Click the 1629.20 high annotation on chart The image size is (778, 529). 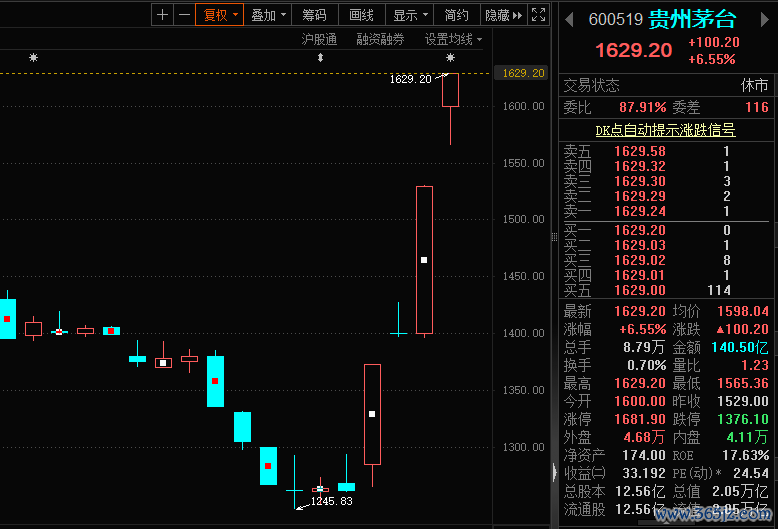pos(410,79)
